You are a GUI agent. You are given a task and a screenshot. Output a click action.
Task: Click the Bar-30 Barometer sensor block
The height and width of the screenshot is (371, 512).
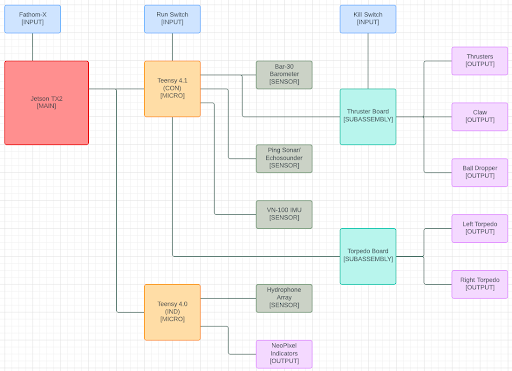coord(284,75)
